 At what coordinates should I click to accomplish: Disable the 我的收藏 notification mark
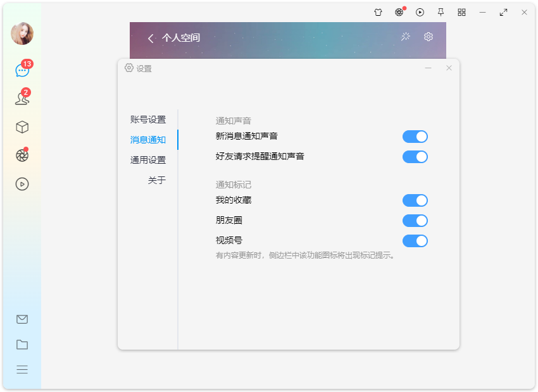415,200
